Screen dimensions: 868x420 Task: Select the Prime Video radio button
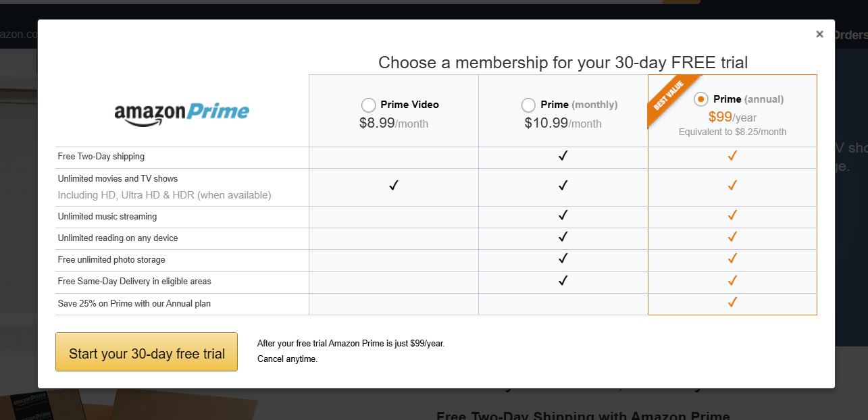point(369,105)
